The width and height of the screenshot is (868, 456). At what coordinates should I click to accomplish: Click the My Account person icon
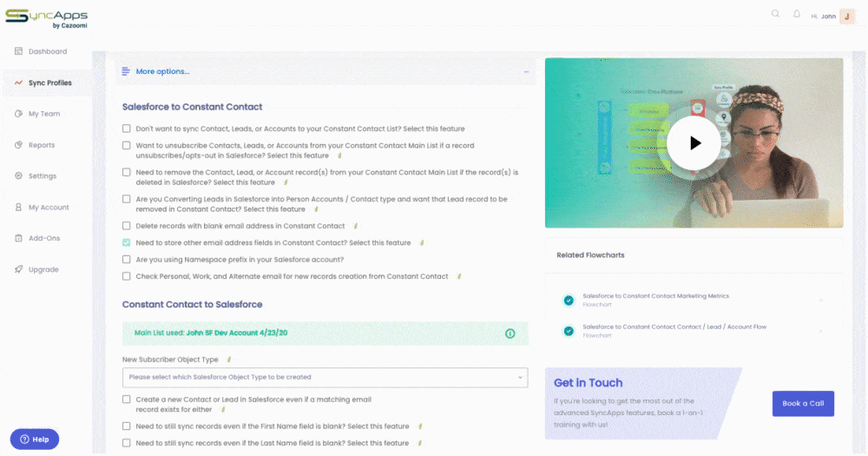[x=18, y=207]
